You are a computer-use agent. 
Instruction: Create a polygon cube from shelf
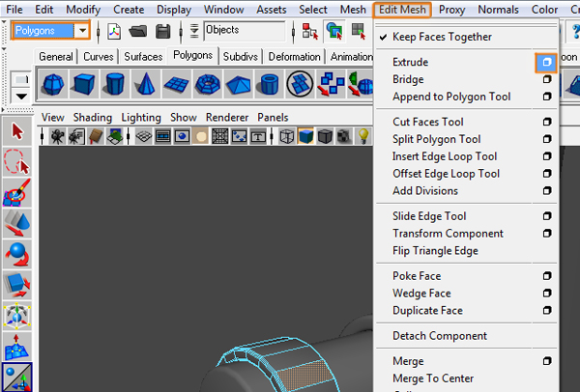(x=84, y=84)
